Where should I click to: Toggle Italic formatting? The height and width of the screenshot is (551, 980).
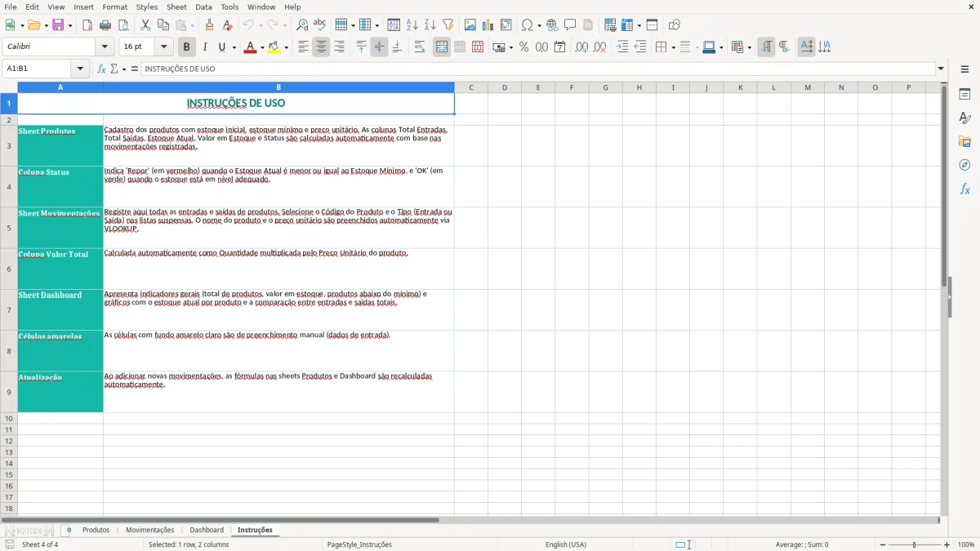[205, 47]
